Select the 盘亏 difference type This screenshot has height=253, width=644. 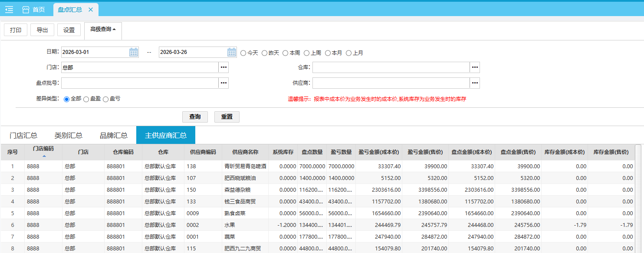106,99
